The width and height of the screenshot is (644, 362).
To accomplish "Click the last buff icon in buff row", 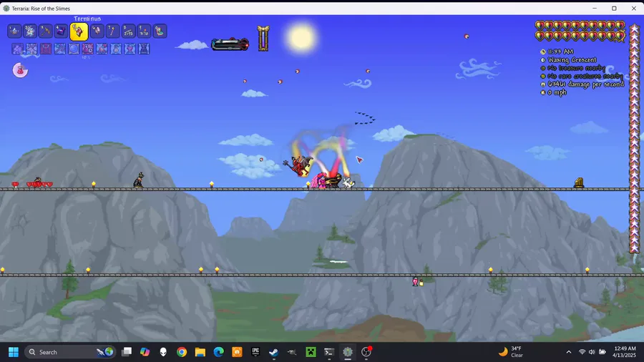I will 144,49.
